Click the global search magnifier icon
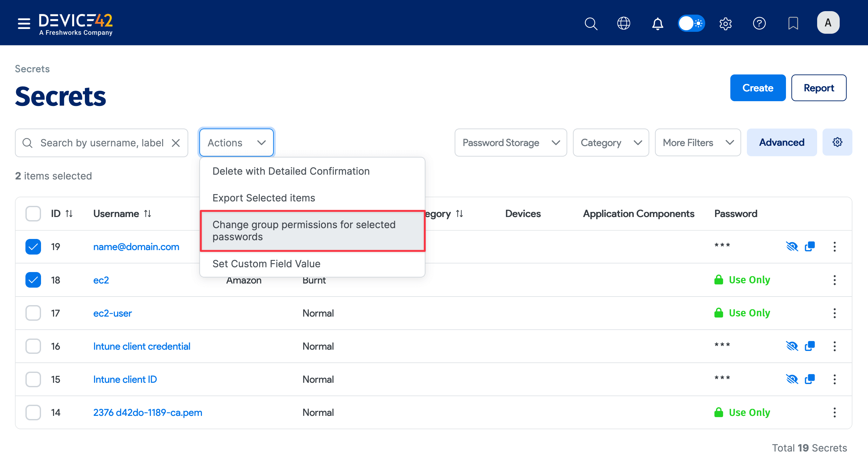 (591, 23)
